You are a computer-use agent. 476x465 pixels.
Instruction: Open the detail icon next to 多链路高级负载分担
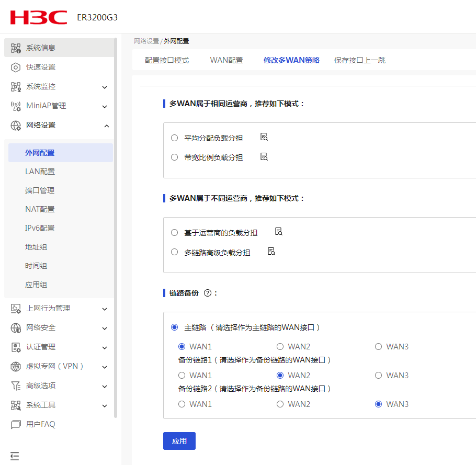point(271,252)
